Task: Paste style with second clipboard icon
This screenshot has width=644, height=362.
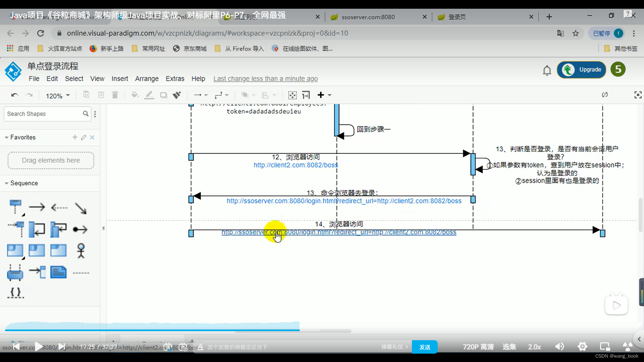Action: pyautogui.click(x=101, y=95)
